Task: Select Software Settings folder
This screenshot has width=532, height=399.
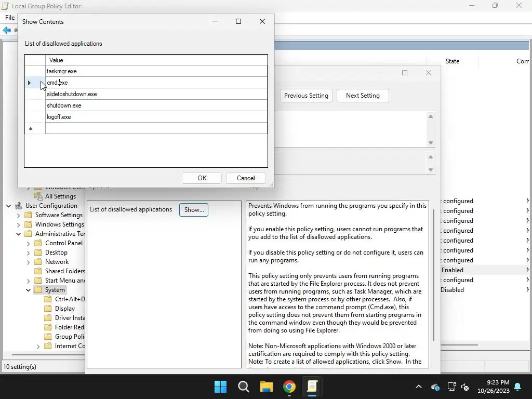Action: [x=59, y=215]
